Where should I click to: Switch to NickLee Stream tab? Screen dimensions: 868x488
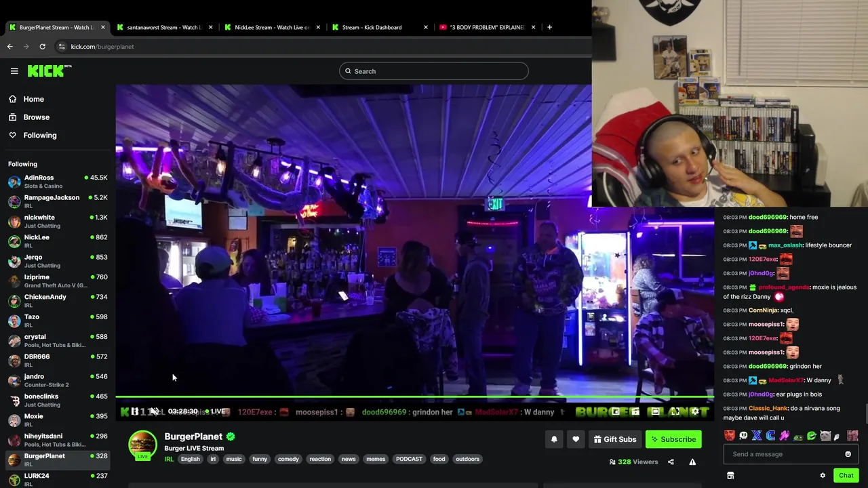pos(271,27)
